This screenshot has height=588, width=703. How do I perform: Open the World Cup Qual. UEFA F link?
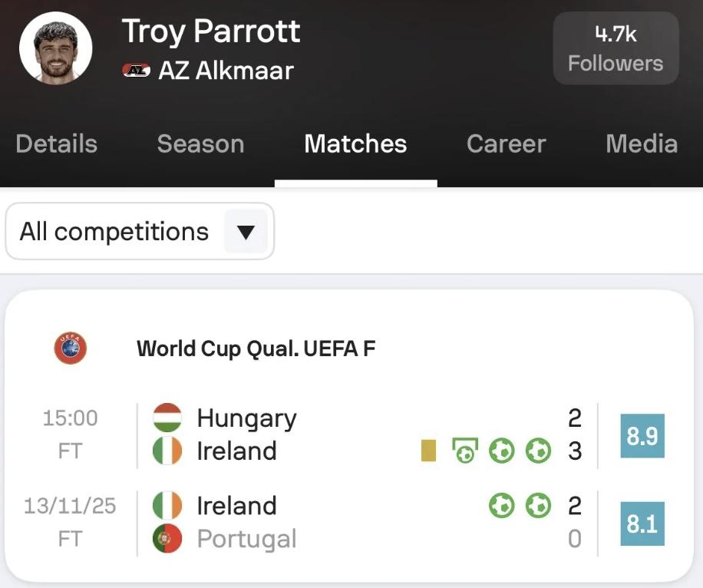[256, 349]
